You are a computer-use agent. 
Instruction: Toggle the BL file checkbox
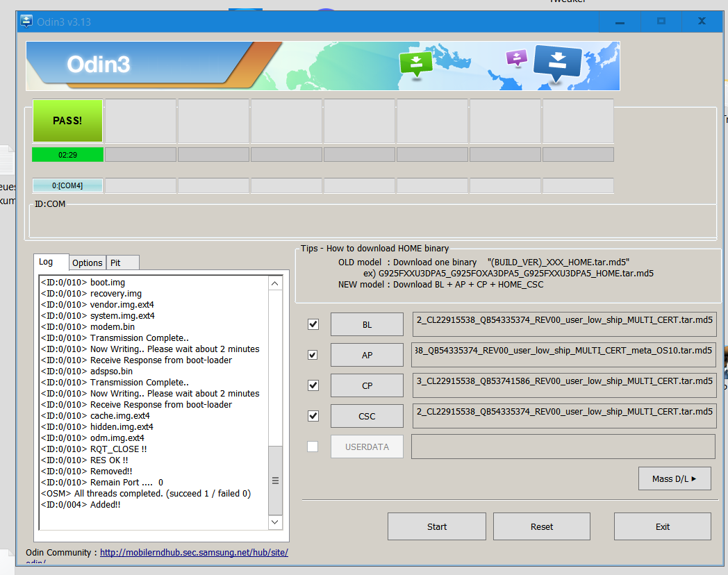coord(313,324)
